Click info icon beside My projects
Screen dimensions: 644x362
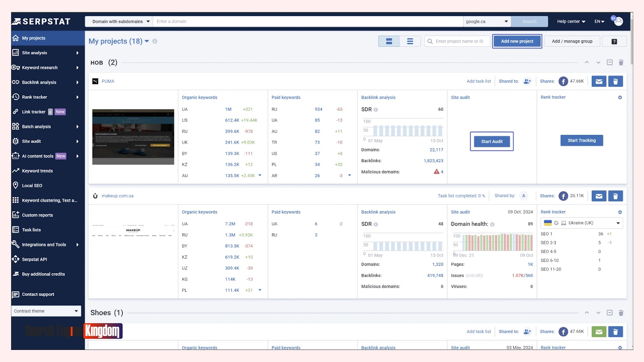coord(155,41)
